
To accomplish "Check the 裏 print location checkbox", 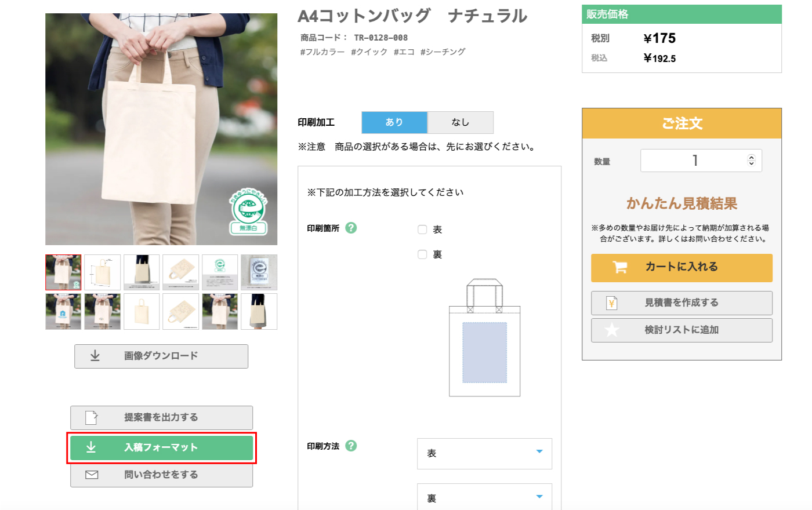I will pos(422,254).
